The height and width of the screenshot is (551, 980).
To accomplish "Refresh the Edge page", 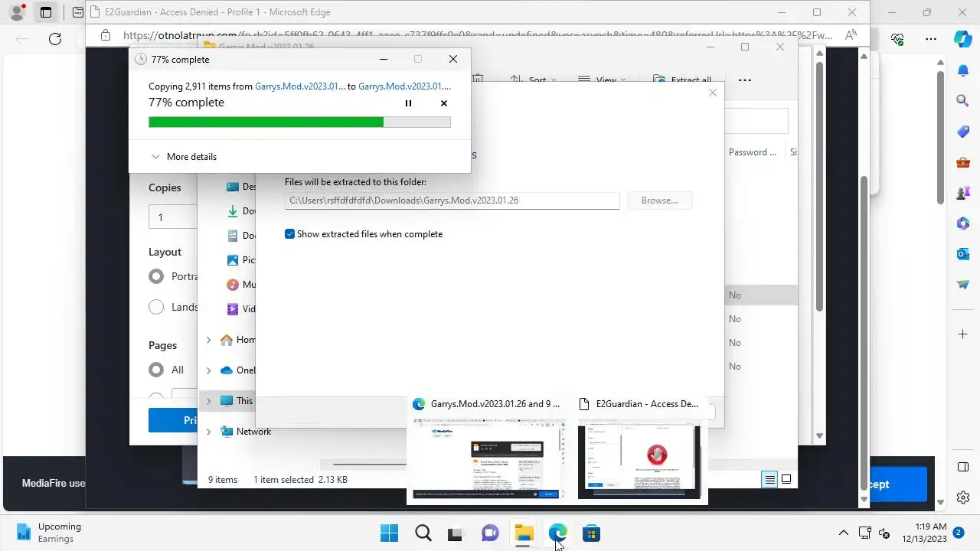I will [x=55, y=39].
